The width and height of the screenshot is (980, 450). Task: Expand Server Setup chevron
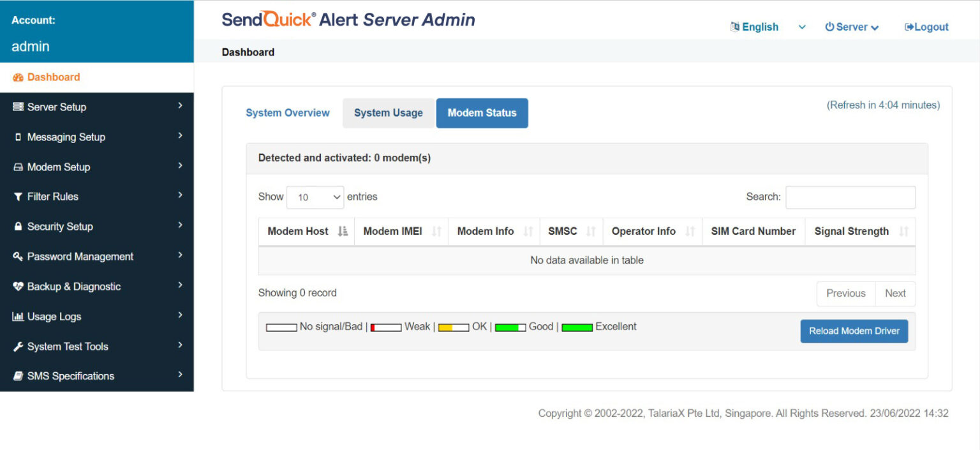(181, 105)
